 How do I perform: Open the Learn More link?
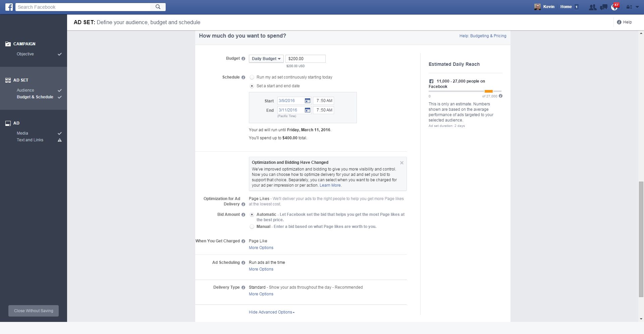click(x=330, y=185)
